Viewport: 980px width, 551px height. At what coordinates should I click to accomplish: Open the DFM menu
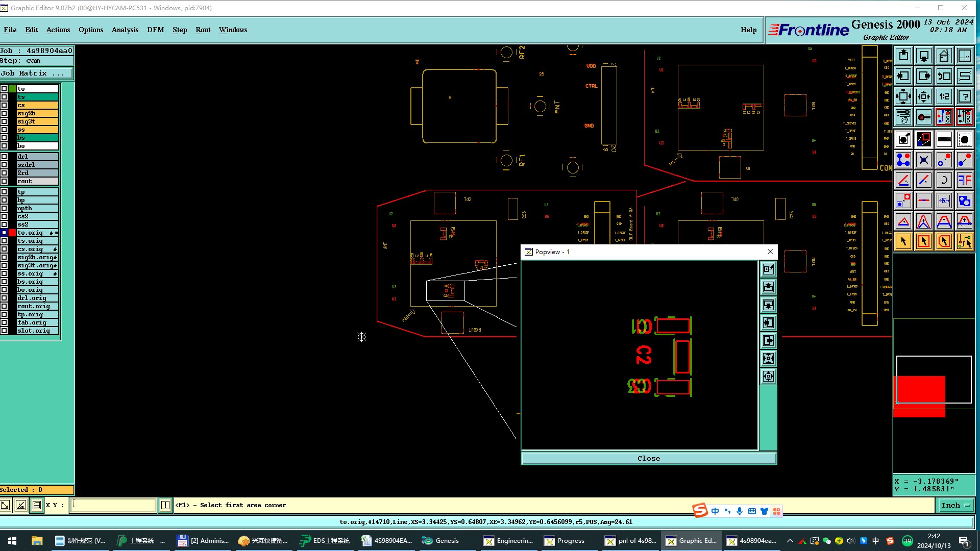point(156,30)
